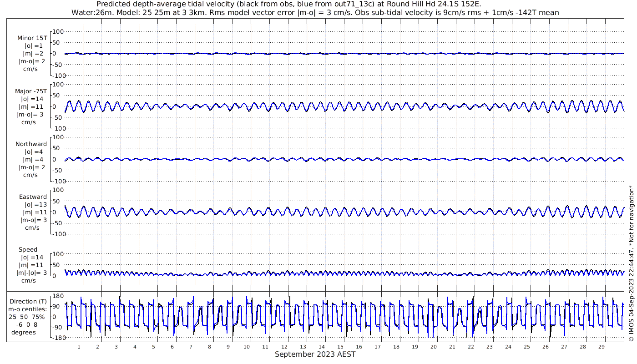Click the x-axis date label '5'

pos(153,347)
